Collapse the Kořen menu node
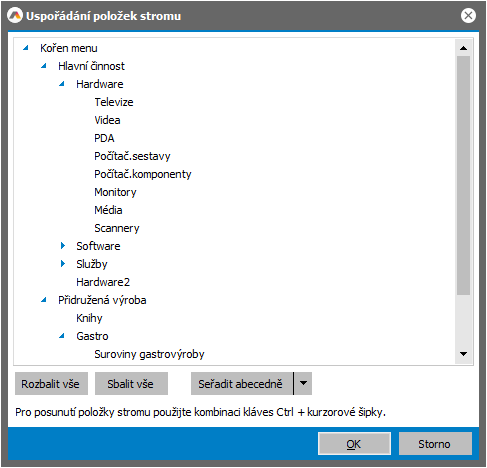The width and height of the screenshot is (487, 468). [26, 48]
